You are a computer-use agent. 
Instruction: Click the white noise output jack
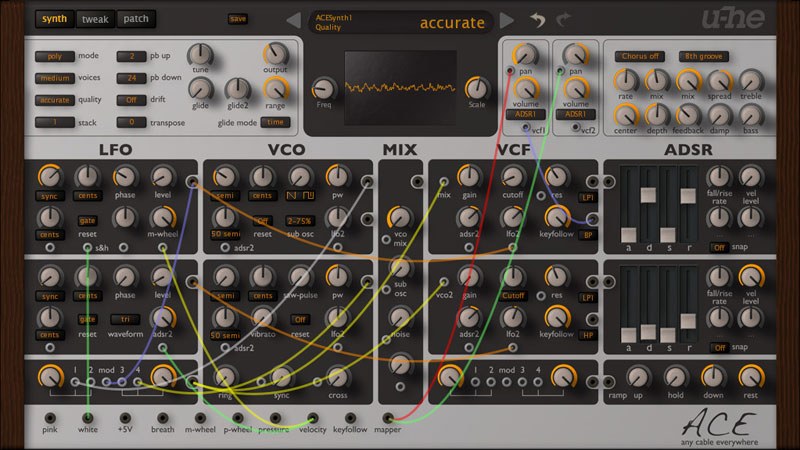pos(87,418)
